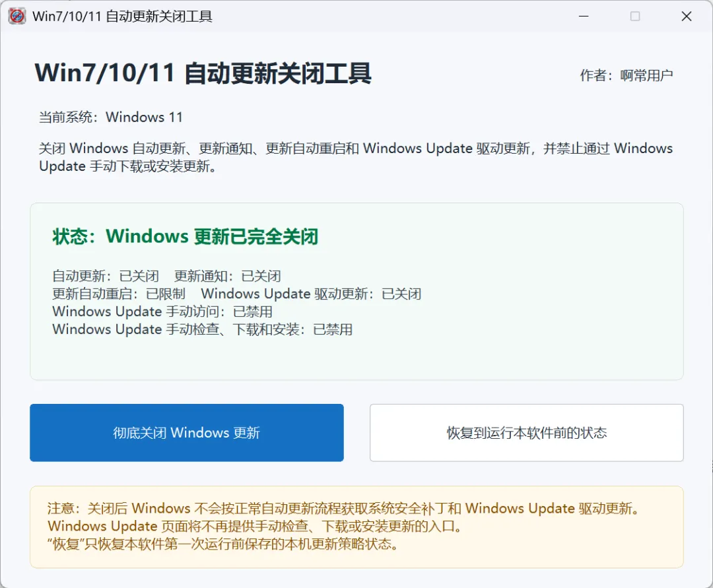This screenshot has width=713, height=588.
Task: Click the window title text in the title bar
Action: click(x=122, y=16)
